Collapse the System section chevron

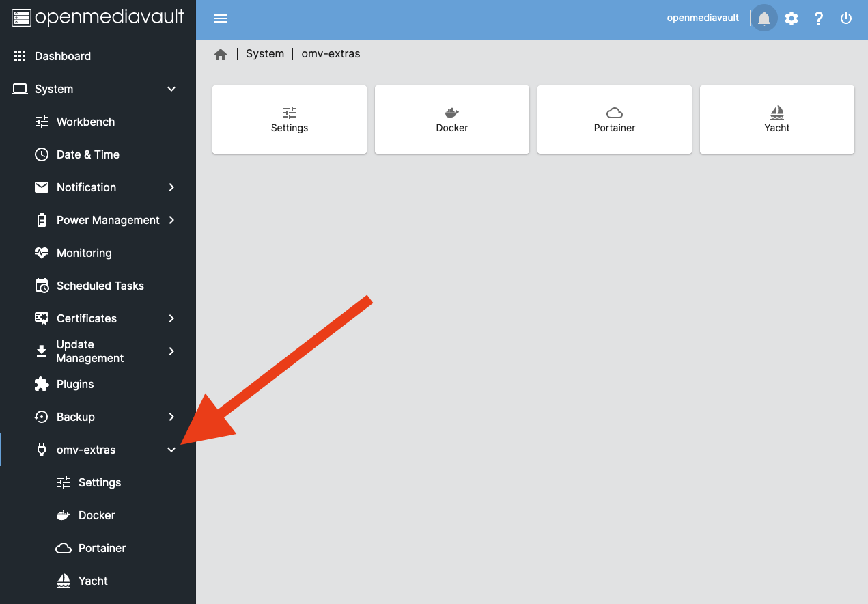click(x=171, y=89)
